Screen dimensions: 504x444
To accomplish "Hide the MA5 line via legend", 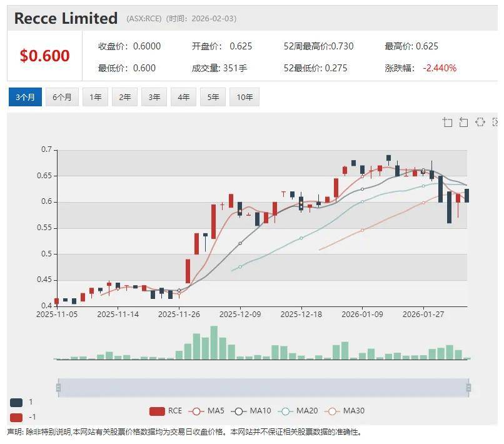I will [x=207, y=411].
